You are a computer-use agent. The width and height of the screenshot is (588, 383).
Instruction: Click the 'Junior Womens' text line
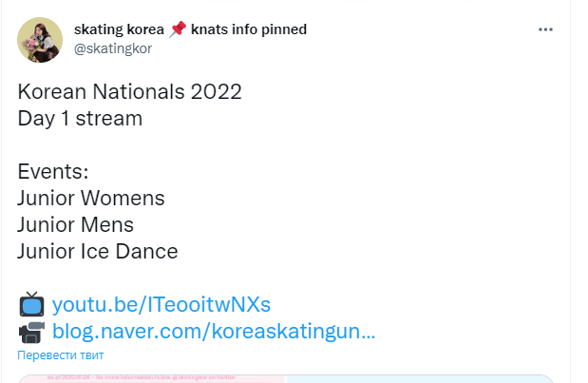(91, 199)
